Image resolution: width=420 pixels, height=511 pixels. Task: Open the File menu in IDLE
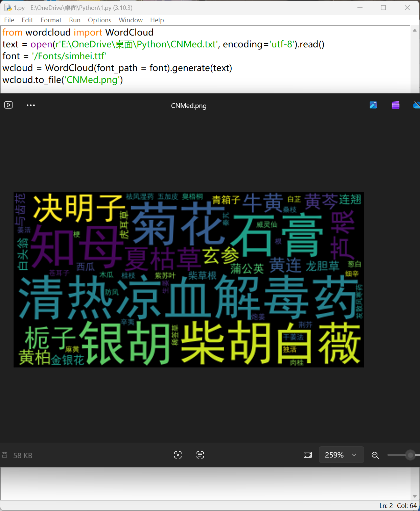pos(9,20)
